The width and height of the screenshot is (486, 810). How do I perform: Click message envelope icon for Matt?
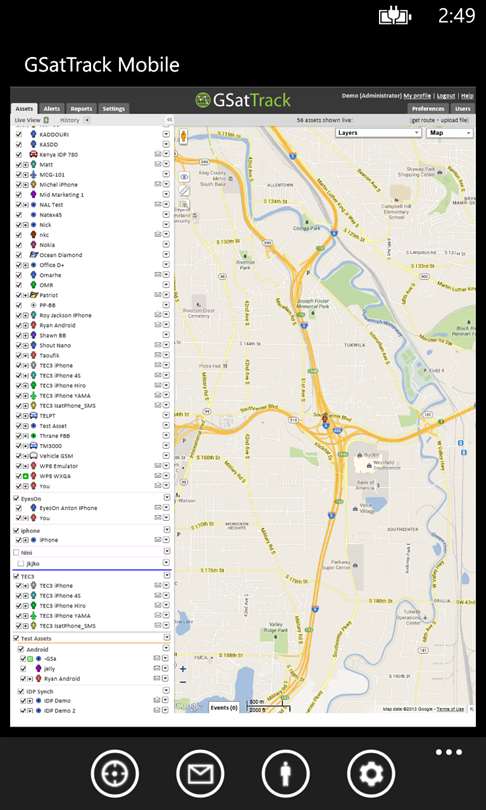click(x=158, y=164)
